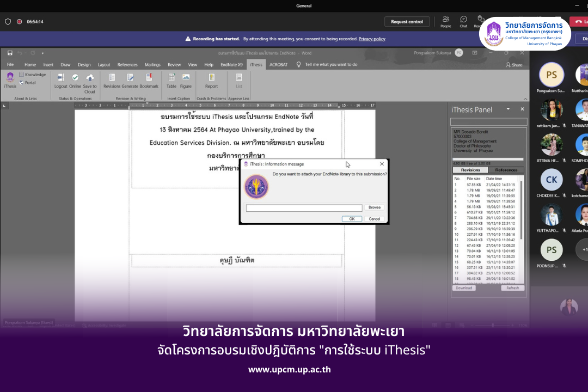This screenshot has height=392, width=588.
Task: Toggle the Knowledge checkbox in ribbon
Action: [21, 74]
